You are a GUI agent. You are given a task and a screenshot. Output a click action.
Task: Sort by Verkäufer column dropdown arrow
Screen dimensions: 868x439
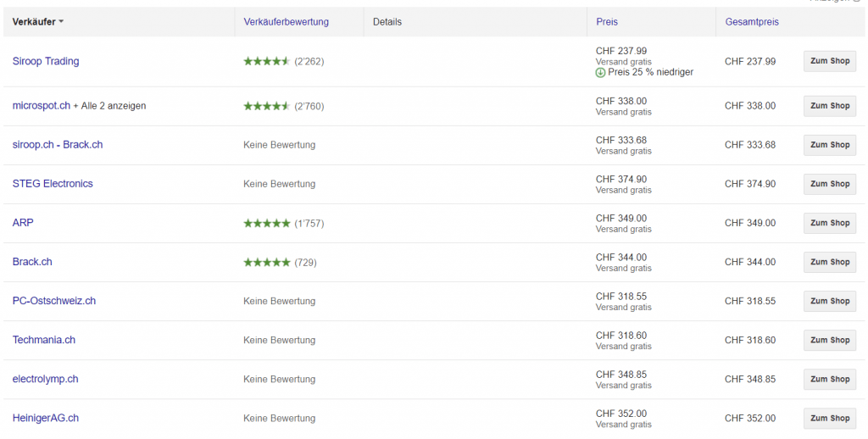tap(61, 22)
